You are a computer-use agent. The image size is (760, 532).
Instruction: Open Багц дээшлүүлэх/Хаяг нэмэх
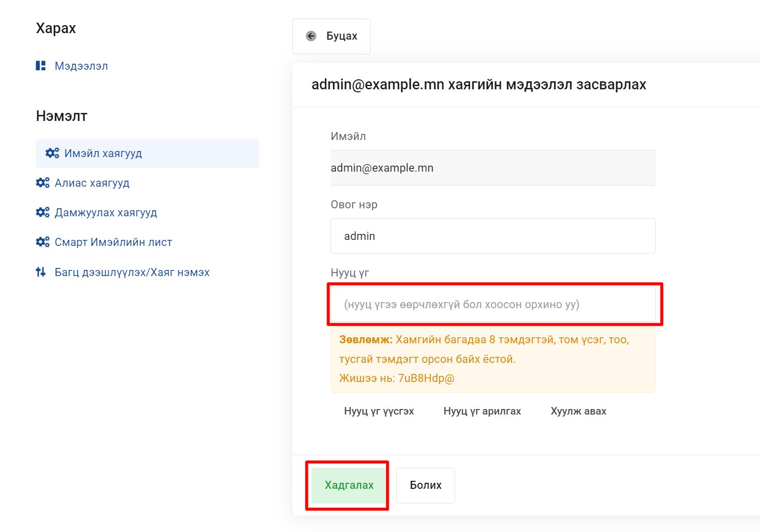pyautogui.click(x=132, y=273)
